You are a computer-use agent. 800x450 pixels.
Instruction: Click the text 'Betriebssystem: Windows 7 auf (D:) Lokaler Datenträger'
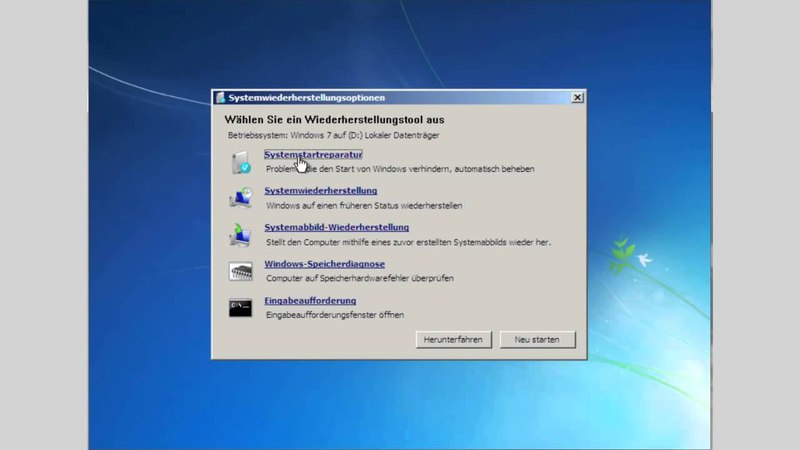point(333,135)
